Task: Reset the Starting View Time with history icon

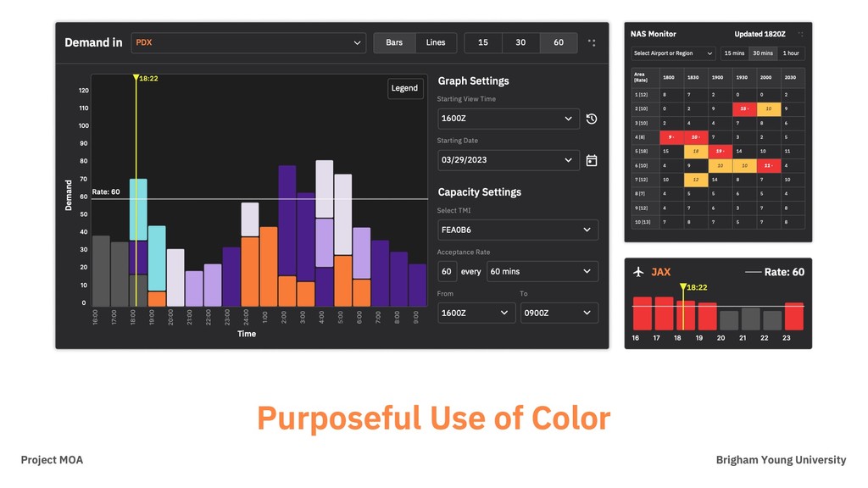Action: pos(591,119)
